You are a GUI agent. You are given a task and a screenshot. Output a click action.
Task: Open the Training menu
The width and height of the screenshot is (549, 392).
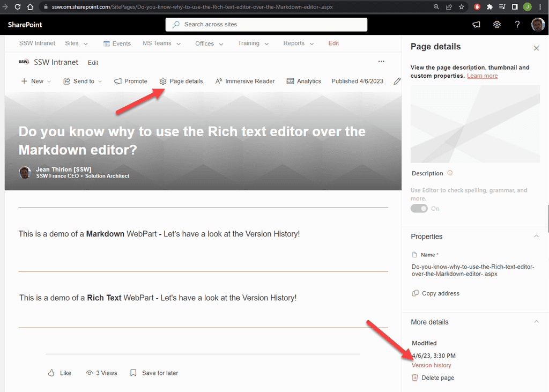coord(248,43)
